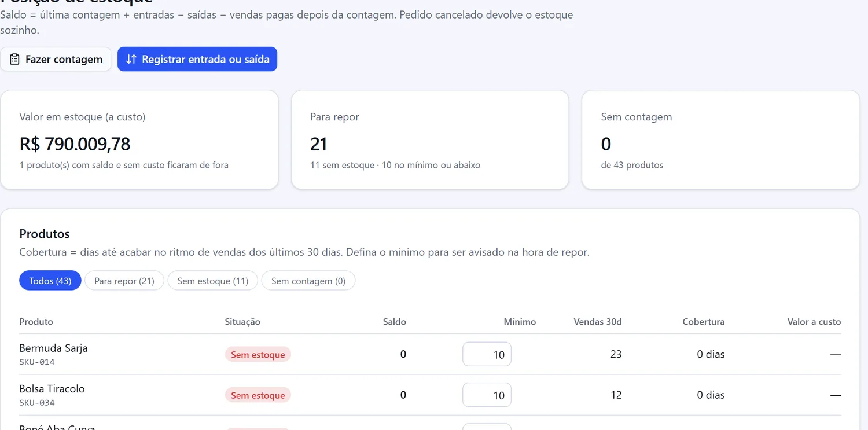Open the Sem contagem (0) filter
The image size is (868, 430).
pos(308,281)
